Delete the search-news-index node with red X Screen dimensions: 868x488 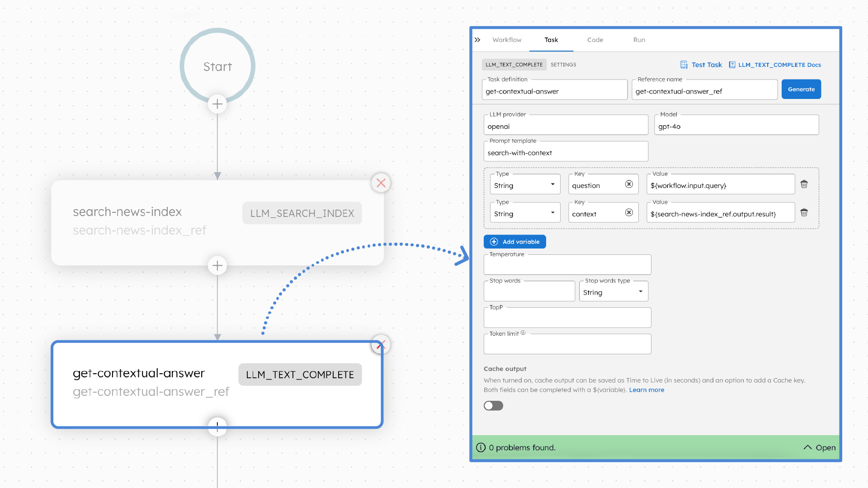pos(381,183)
